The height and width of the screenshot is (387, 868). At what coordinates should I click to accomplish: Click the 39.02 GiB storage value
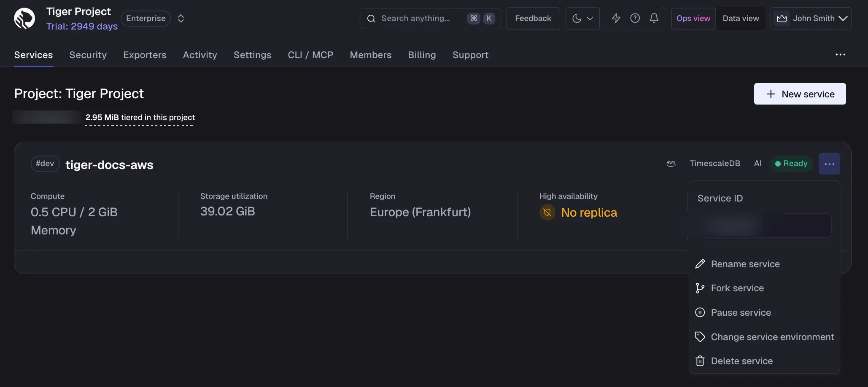tap(227, 212)
